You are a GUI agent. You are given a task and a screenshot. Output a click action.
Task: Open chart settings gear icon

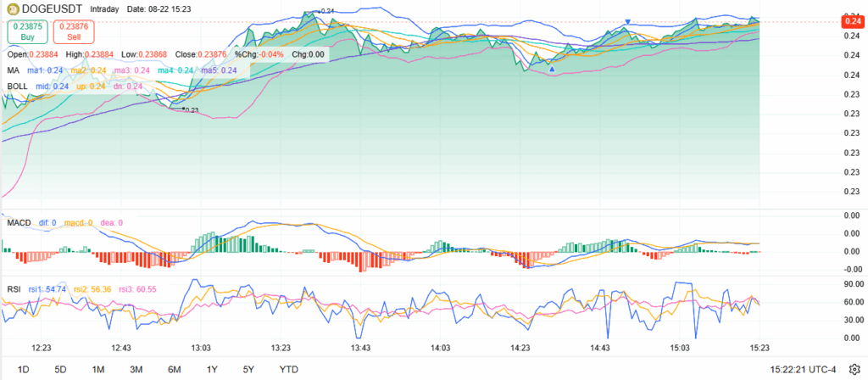[x=854, y=369]
